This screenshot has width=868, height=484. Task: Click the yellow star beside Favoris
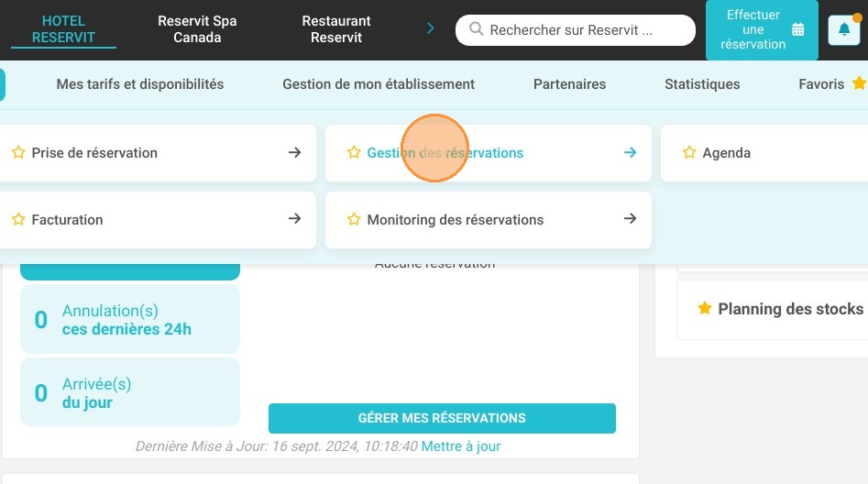tap(859, 83)
